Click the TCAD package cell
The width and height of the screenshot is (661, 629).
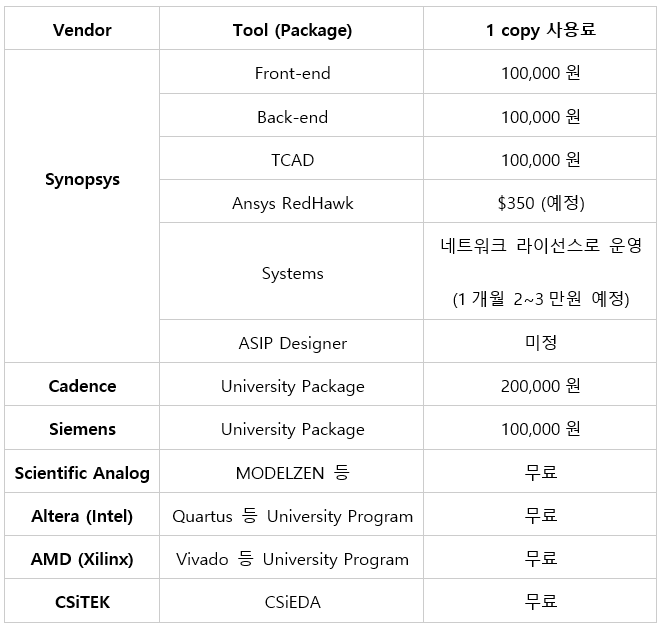coord(292,160)
